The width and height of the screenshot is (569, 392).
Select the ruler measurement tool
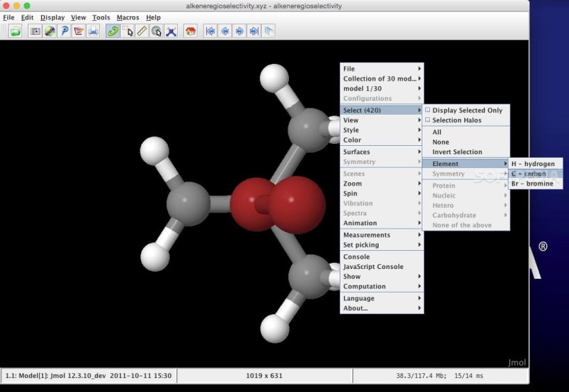coord(142,31)
